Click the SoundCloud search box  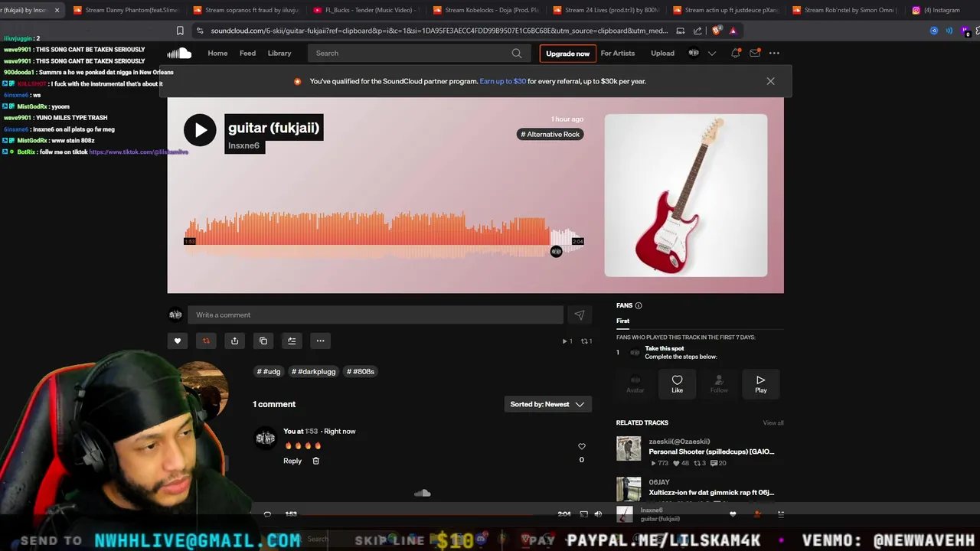coord(419,53)
